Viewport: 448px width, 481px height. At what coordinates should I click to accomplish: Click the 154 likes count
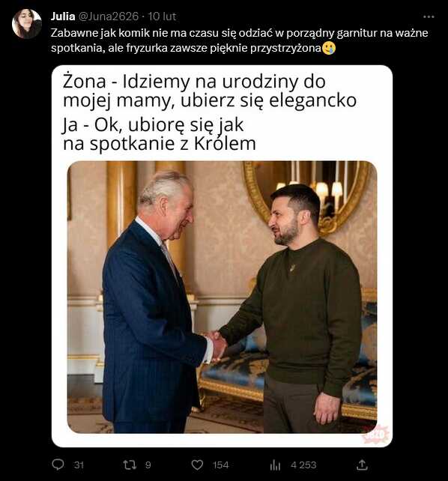click(x=221, y=465)
